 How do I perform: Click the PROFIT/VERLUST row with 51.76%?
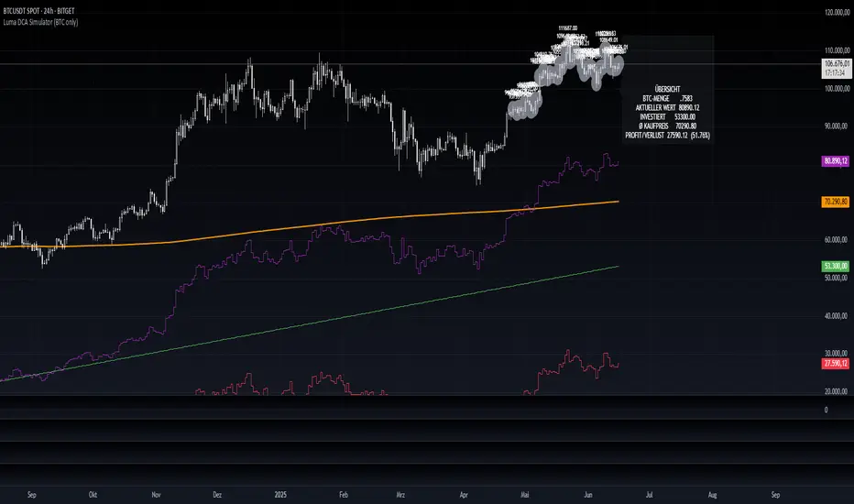tap(668, 136)
